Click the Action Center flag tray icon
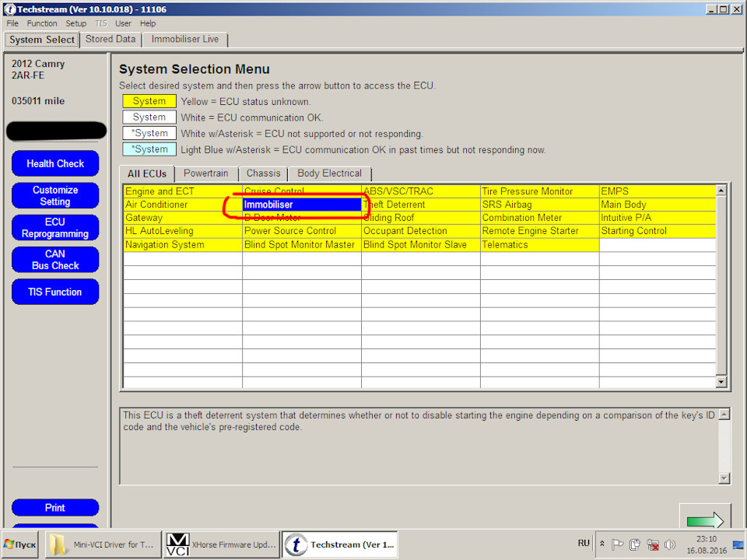The height and width of the screenshot is (560, 747). click(617, 544)
